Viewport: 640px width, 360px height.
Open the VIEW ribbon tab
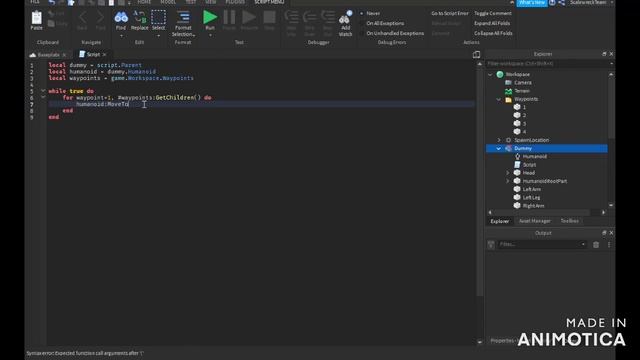[x=211, y=2]
